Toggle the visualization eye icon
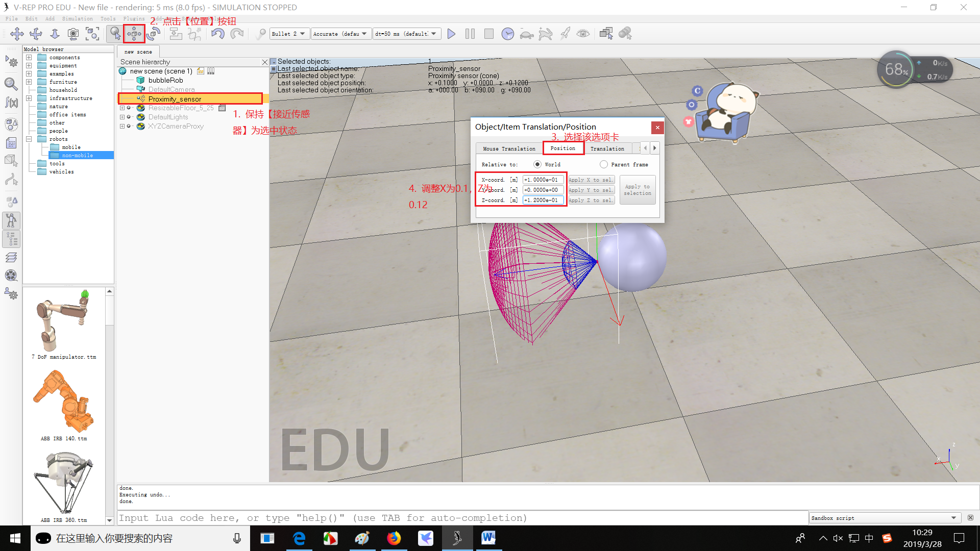The image size is (980, 551). [583, 34]
